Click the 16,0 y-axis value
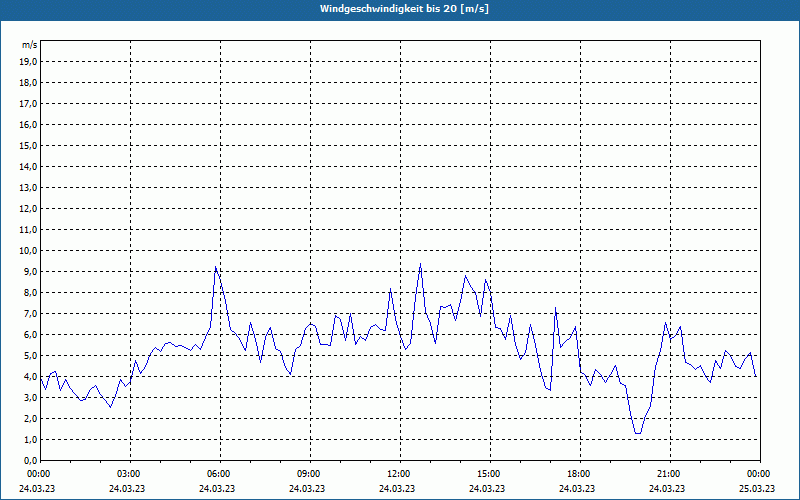Screen dimensions: 800x500 28,124
